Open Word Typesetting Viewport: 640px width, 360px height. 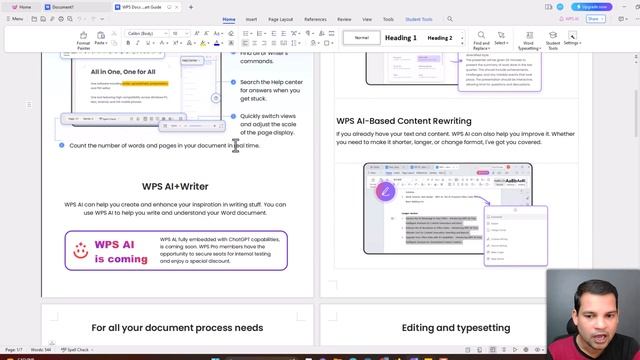[x=529, y=40]
